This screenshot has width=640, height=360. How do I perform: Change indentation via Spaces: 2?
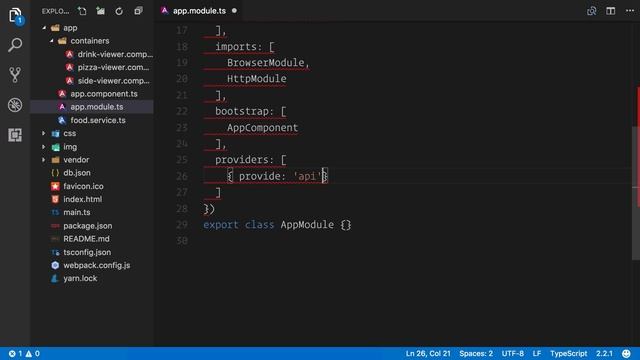tap(476, 353)
